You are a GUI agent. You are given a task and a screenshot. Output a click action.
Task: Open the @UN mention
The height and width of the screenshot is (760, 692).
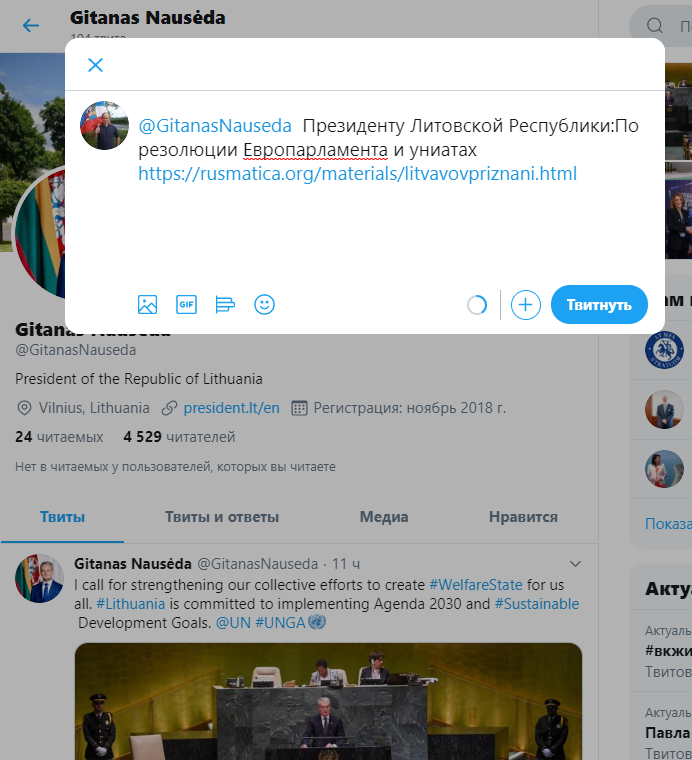(x=233, y=623)
